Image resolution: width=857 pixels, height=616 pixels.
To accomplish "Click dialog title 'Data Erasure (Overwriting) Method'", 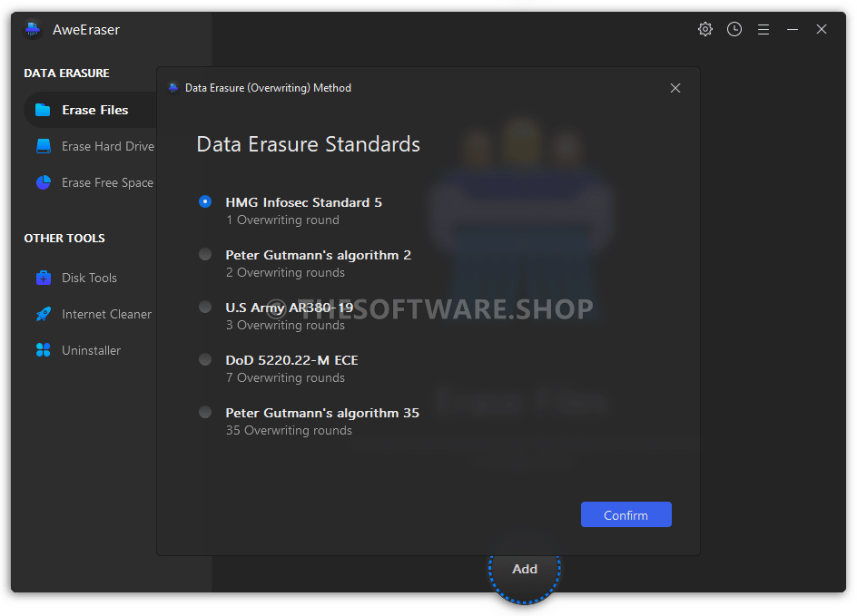I will (x=268, y=88).
